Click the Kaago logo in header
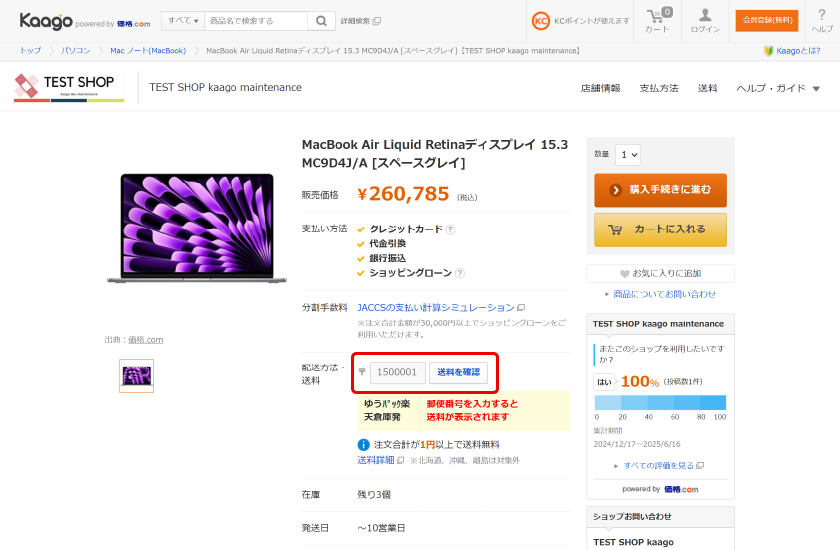 point(46,21)
